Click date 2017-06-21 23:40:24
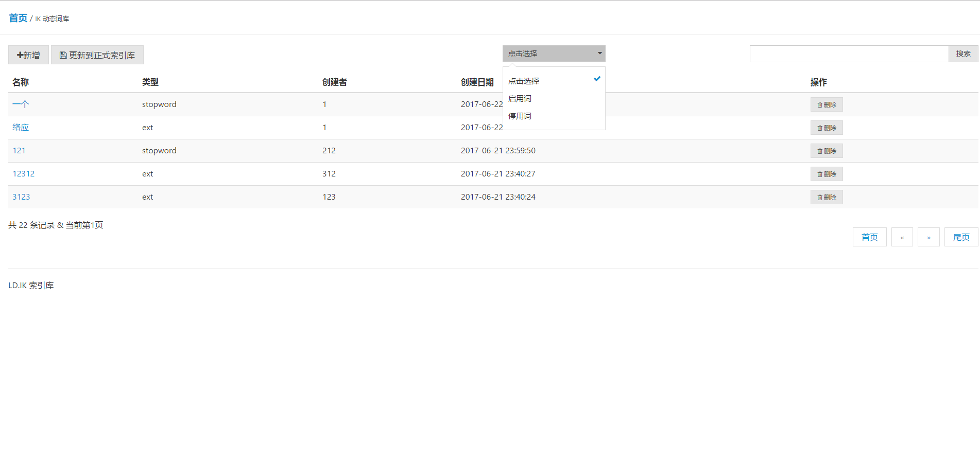This screenshot has width=980, height=462. pyautogui.click(x=498, y=197)
